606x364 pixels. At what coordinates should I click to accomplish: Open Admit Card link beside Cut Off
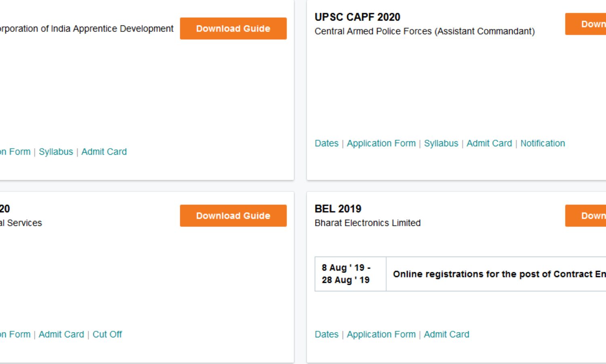61,335
